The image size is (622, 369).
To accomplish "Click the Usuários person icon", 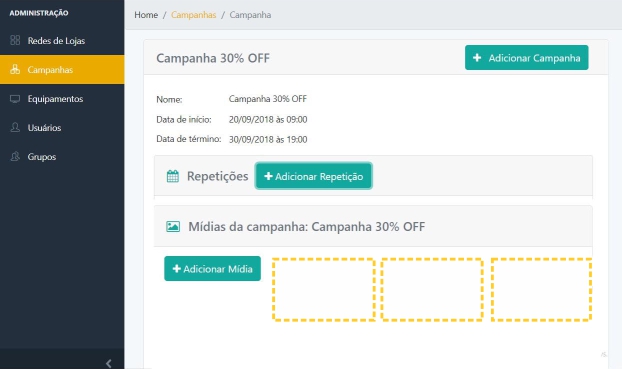I will click(x=15, y=127).
